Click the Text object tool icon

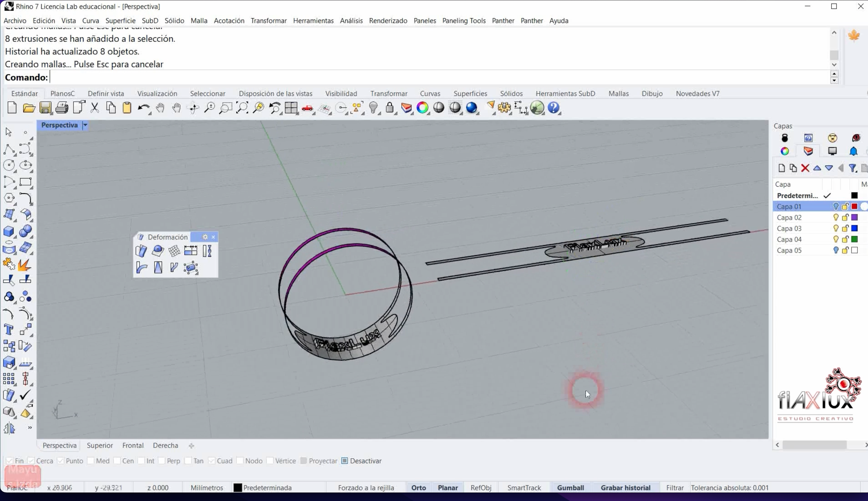8,330
